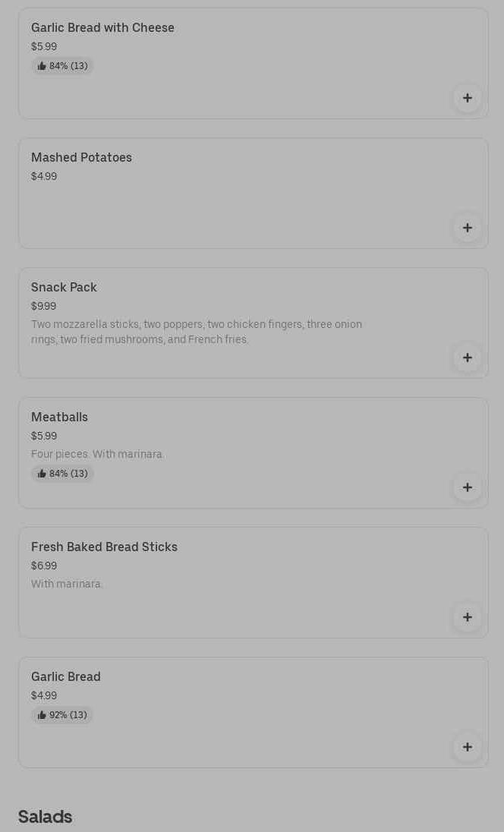This screenshot has height=832, width=504.
Task: Open the Mashed Potatoes item details
Action: tap(81, 158)
